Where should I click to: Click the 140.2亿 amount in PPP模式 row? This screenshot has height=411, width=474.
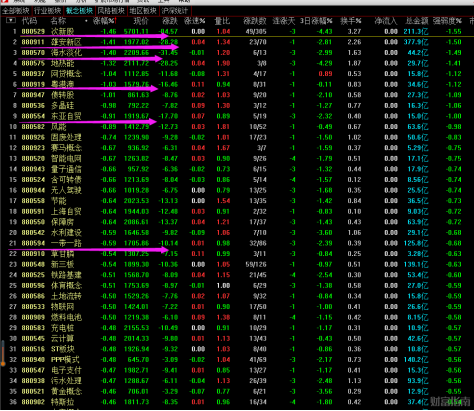(x=416, y=360)
